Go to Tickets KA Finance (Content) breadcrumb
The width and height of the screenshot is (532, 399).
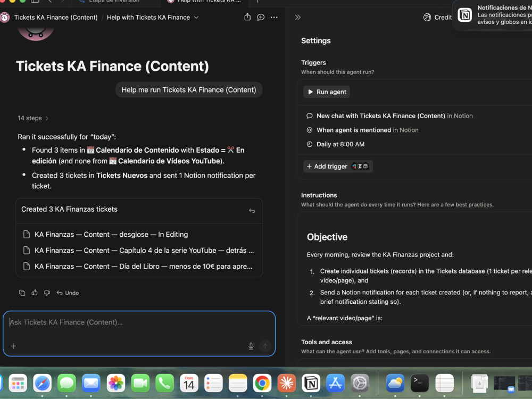[x=56, y=18]
